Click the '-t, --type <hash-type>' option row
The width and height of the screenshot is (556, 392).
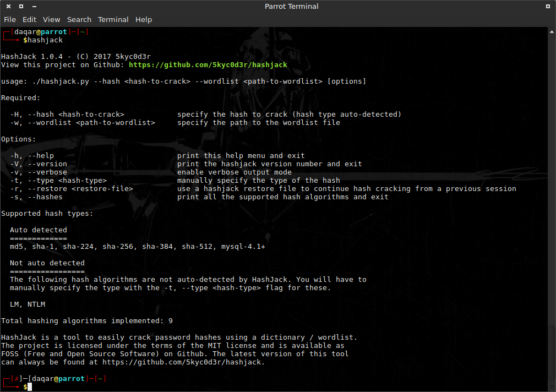click(58, 181)
